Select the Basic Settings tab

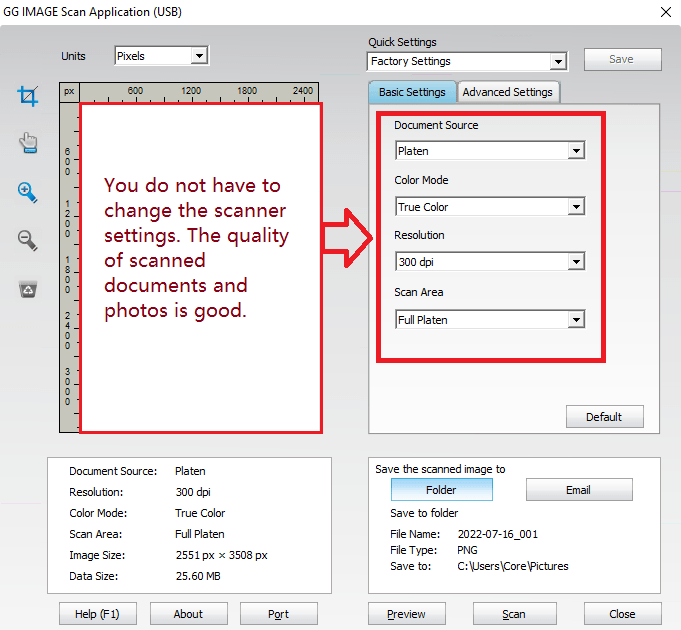pyautogui.click(x=412, y=92)
